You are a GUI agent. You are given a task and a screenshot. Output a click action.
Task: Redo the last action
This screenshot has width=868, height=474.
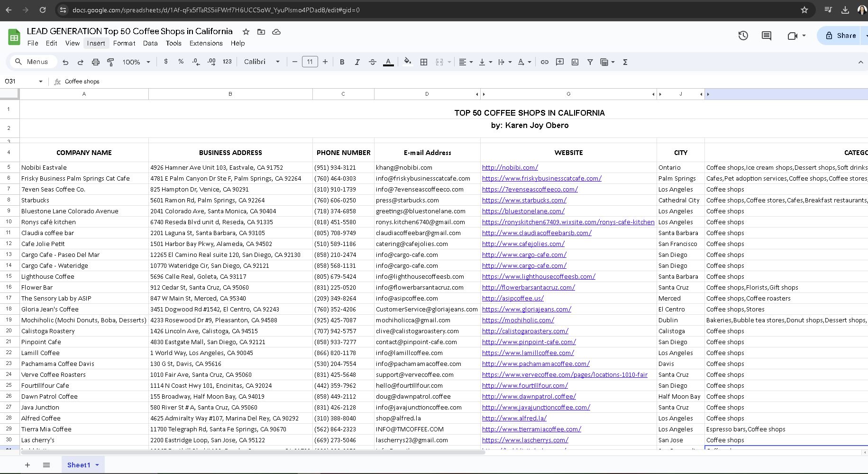click(80, 62)
